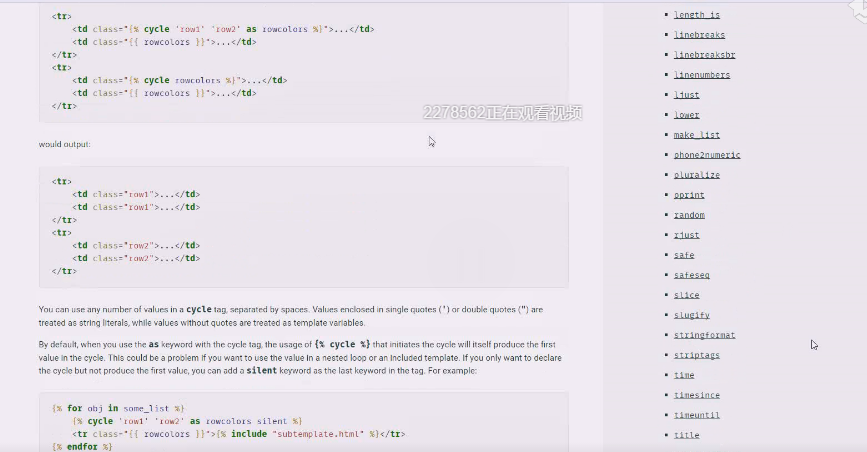The height and width of the screenshot is (452, 867).
Task: Open the make_list filter link
Action: pos(697,134)
